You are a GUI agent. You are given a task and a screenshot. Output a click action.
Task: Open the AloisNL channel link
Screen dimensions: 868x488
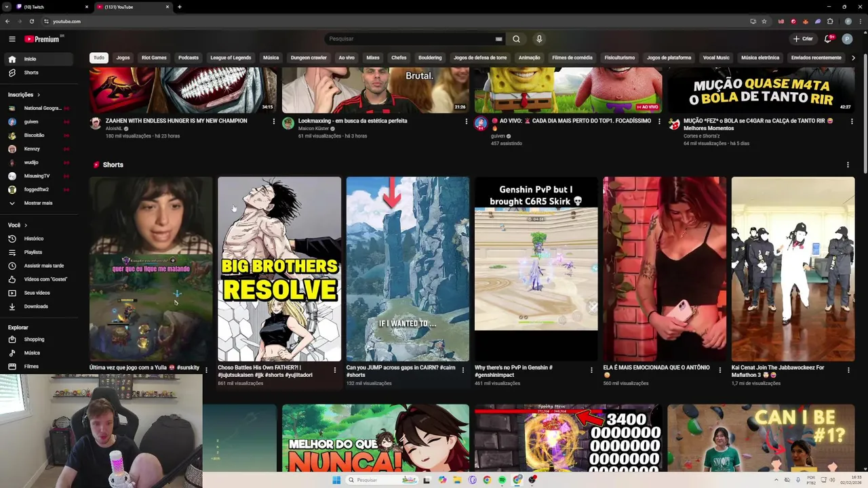[114, 128]
